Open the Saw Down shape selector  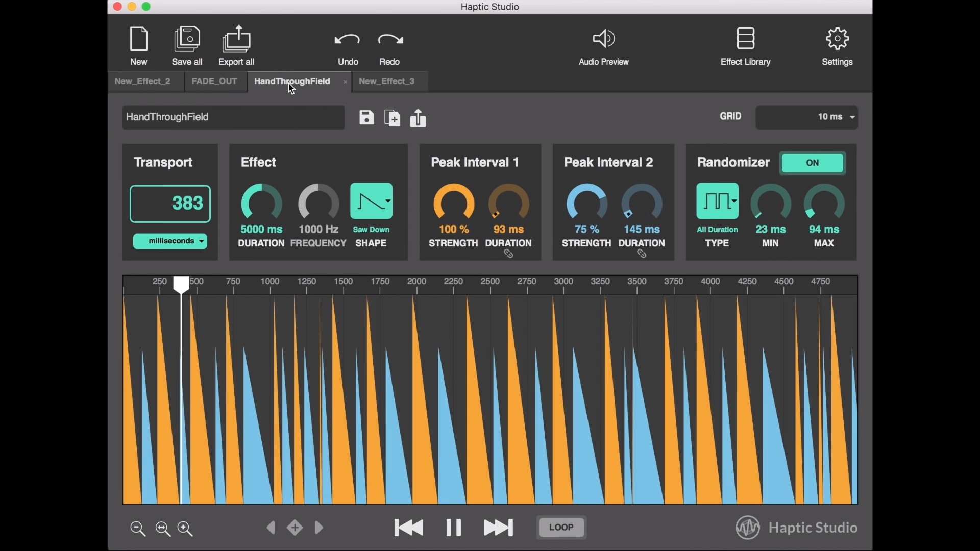point(372,202)
